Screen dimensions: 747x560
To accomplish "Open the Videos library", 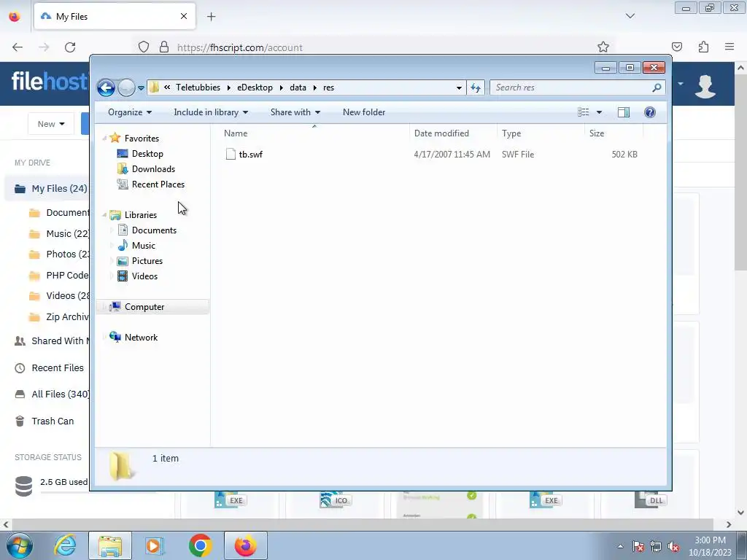I will coord(144,276).
